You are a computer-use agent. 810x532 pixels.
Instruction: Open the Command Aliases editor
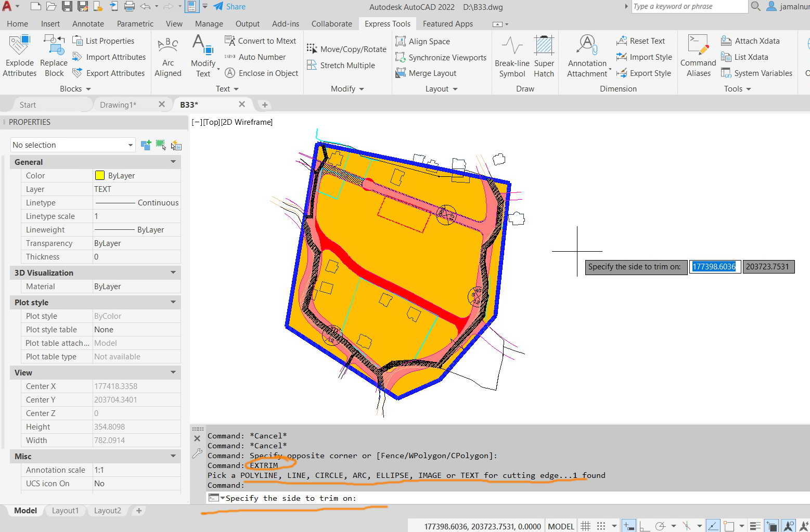tap(697, 54)
